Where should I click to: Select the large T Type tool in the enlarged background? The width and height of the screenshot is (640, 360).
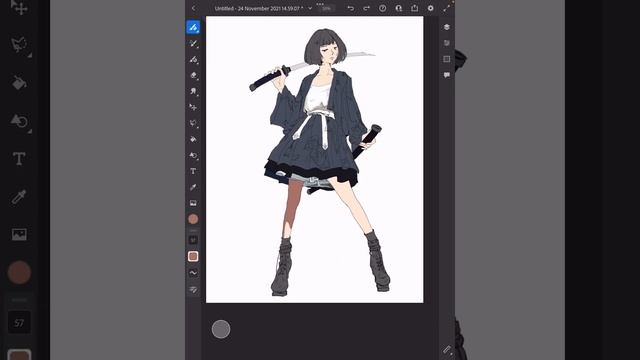19,159
